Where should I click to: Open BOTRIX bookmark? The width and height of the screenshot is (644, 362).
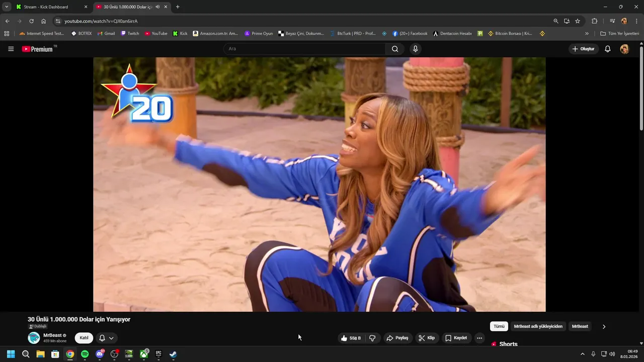click(x=82, y=34)
